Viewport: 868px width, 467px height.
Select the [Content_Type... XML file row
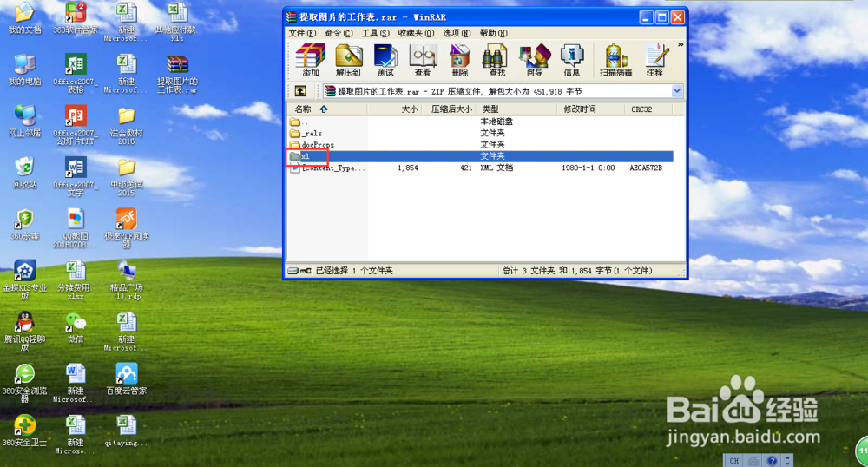(481, 168)
